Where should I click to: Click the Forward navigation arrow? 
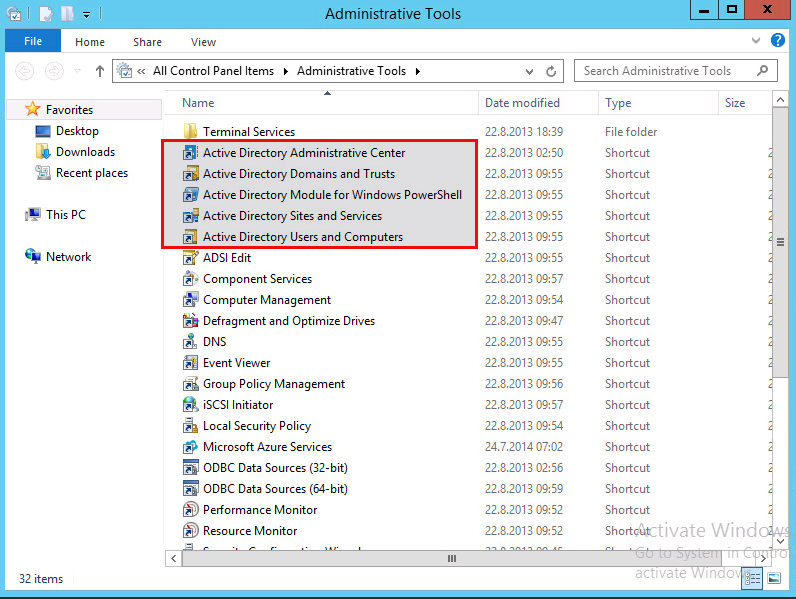54,71
